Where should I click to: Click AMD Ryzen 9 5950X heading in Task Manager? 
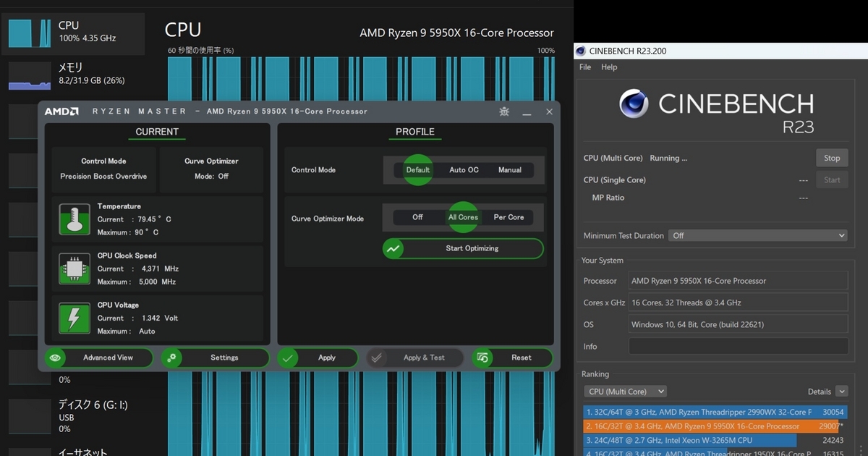456,33
